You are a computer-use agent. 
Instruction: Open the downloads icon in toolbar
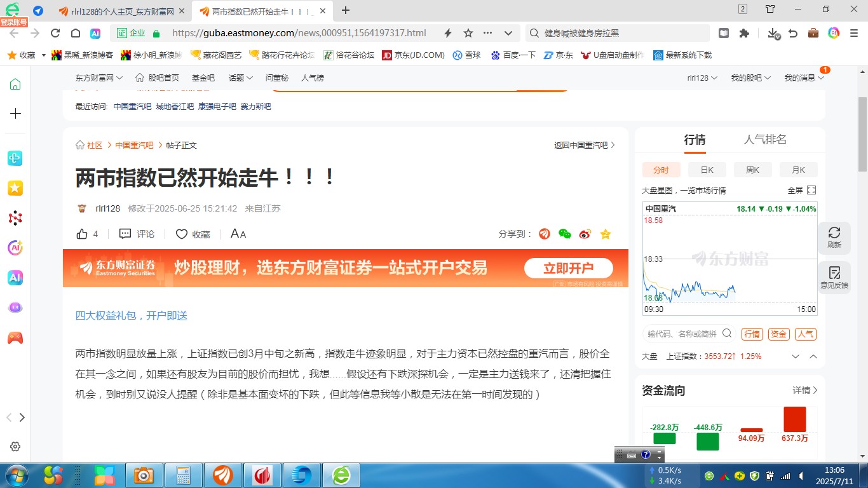773,33
